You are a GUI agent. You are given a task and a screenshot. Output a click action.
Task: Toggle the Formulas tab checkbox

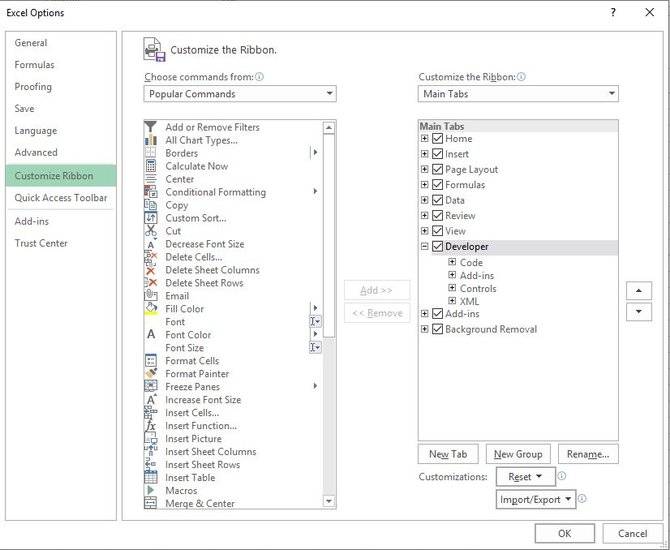pos(437,185)
